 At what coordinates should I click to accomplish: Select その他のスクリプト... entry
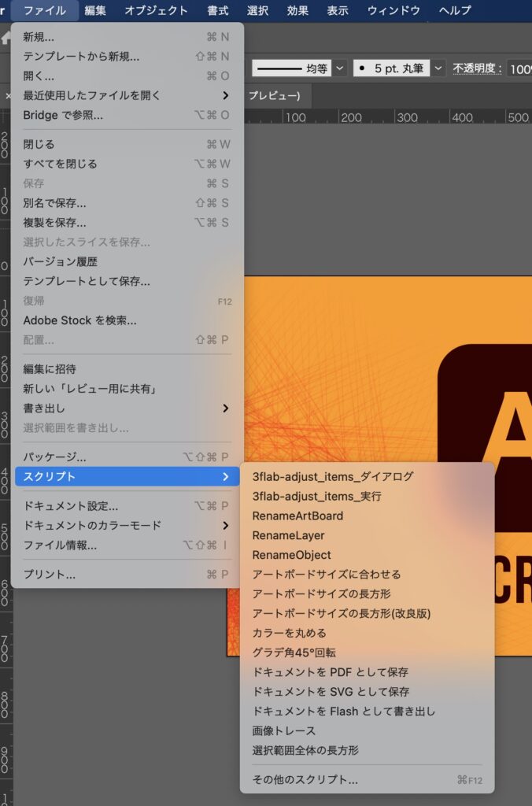click(305, 780)
